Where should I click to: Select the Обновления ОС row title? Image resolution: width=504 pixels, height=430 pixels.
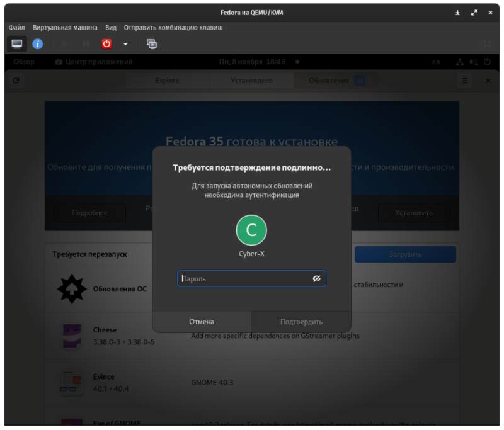120,289
